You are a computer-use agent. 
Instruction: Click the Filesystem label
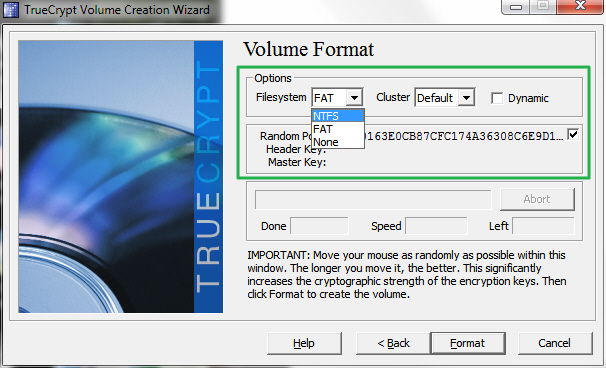click(x=281, y=97)
